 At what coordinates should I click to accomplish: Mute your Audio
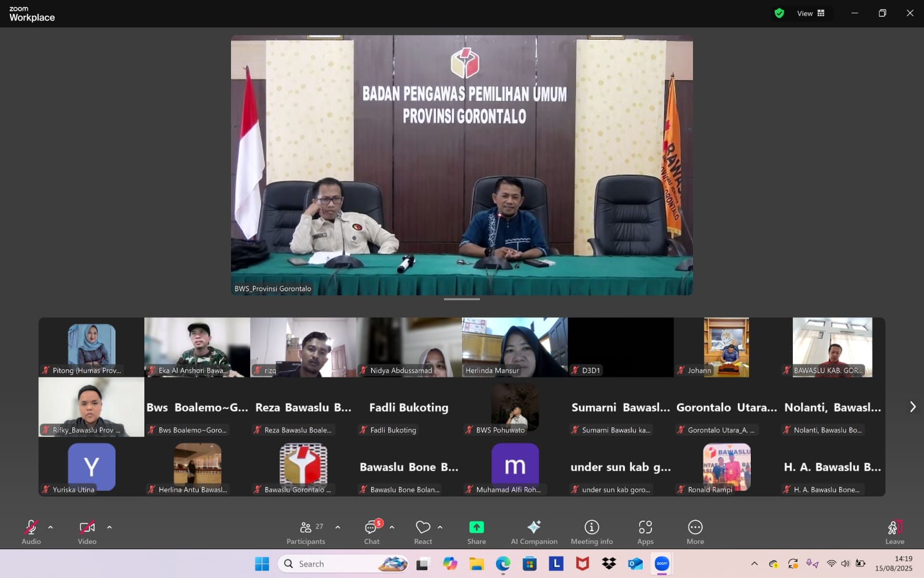click(x=31, y=527)
